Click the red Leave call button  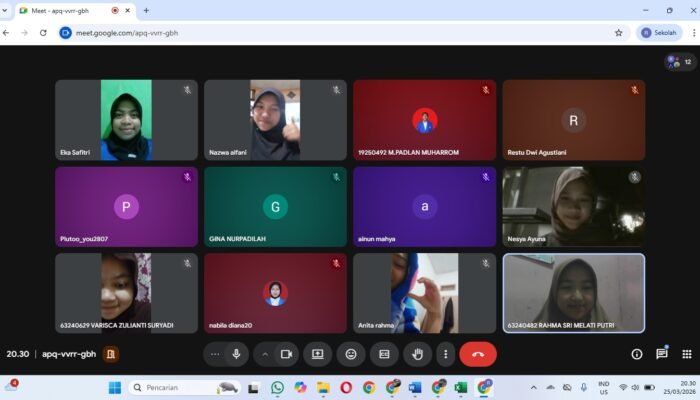[477, 354]
